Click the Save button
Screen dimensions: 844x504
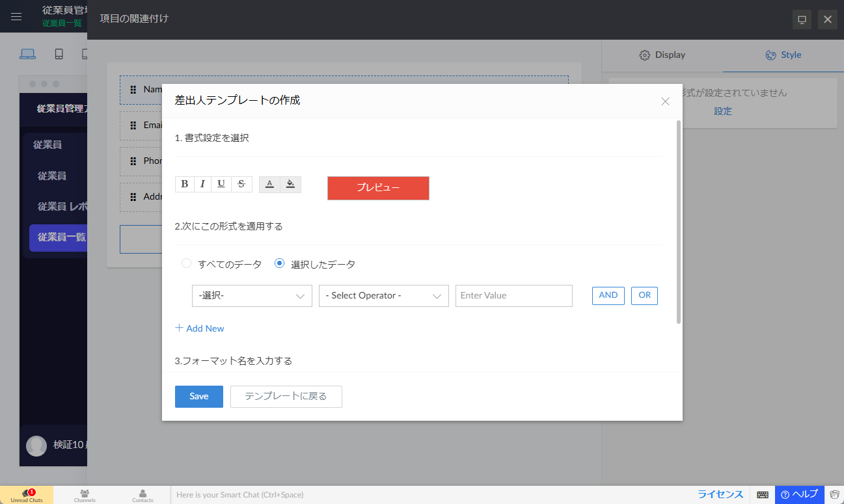pyautogui.click(x=198, y=396)
